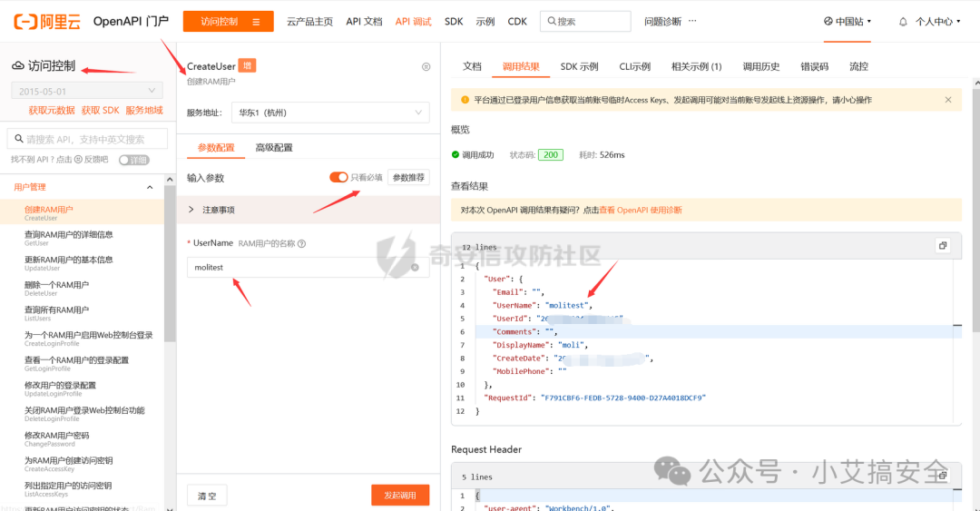Open the notifications bell icon
The height and width of the screenshot is (511, 980).
point(903,22)
